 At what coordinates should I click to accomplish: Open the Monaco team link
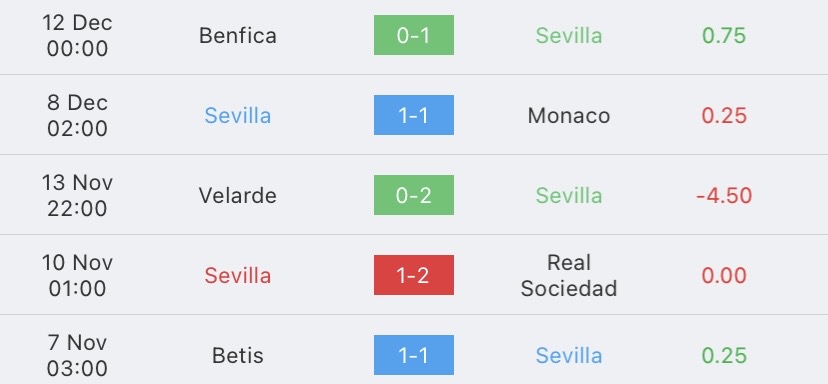[569, 116]
